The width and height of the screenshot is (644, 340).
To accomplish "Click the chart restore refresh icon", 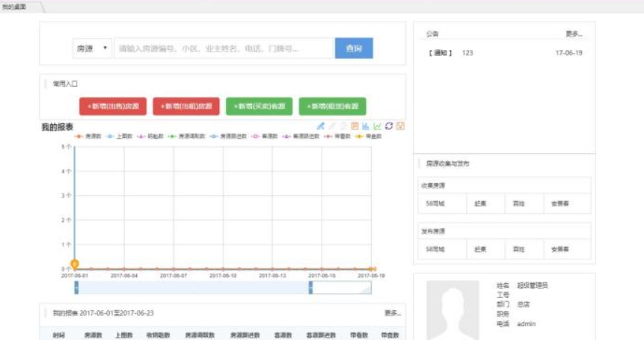I will coord(389,126).
